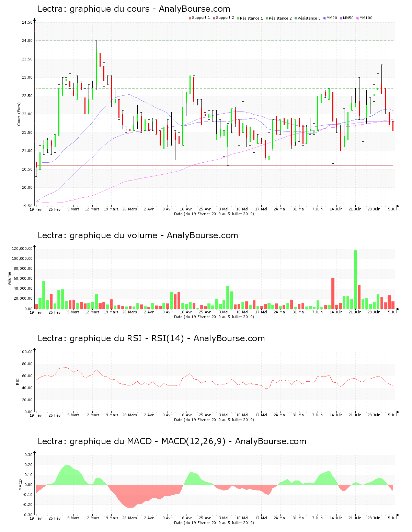The image size is (412, 532).
Task: Click the 5 Juillet date axis label
Action: [392, 209]
